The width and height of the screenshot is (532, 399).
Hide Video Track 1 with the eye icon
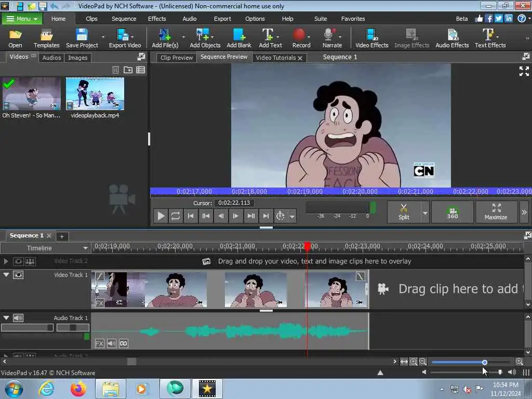click(18, 275)
